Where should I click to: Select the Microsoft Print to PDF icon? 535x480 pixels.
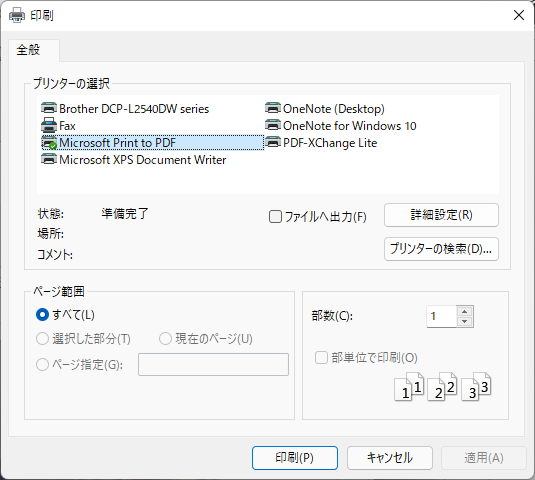pos(49,143)
